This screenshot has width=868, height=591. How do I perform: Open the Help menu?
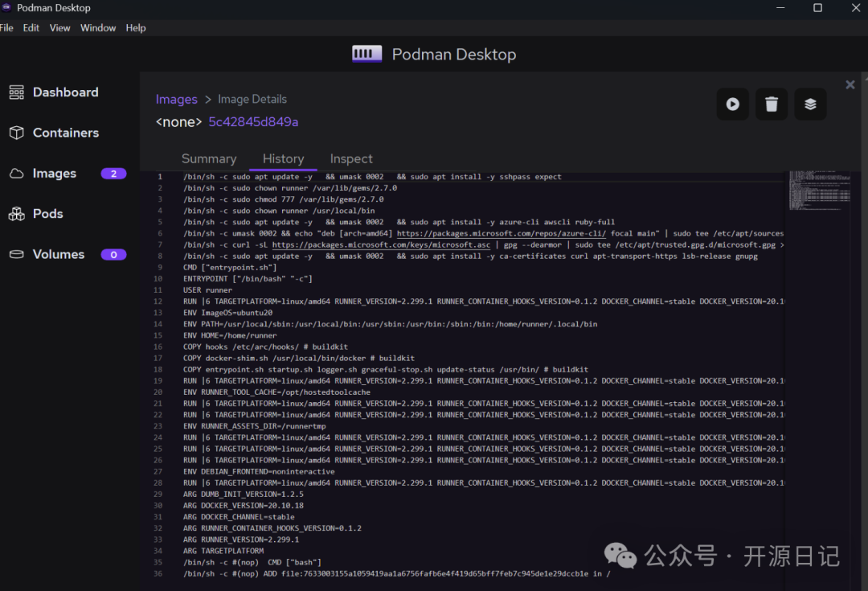point(136,27)
